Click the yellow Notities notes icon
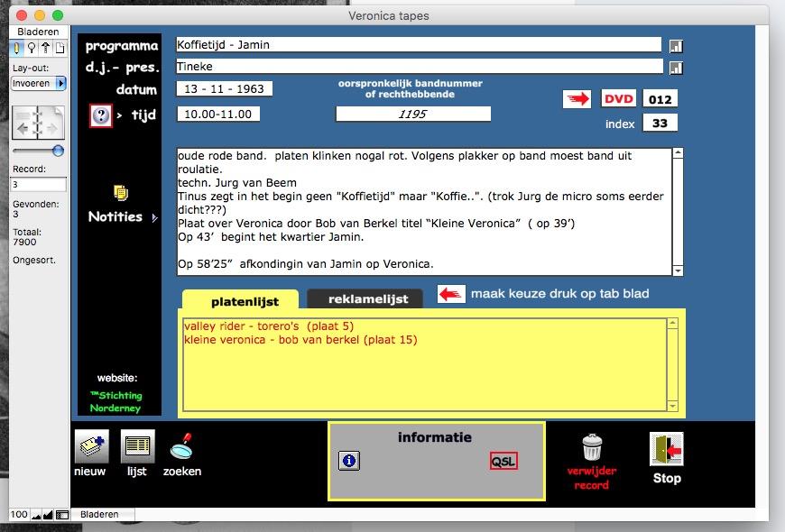Image resolution: width=785 pixels, height=532 pixels. 120,192
